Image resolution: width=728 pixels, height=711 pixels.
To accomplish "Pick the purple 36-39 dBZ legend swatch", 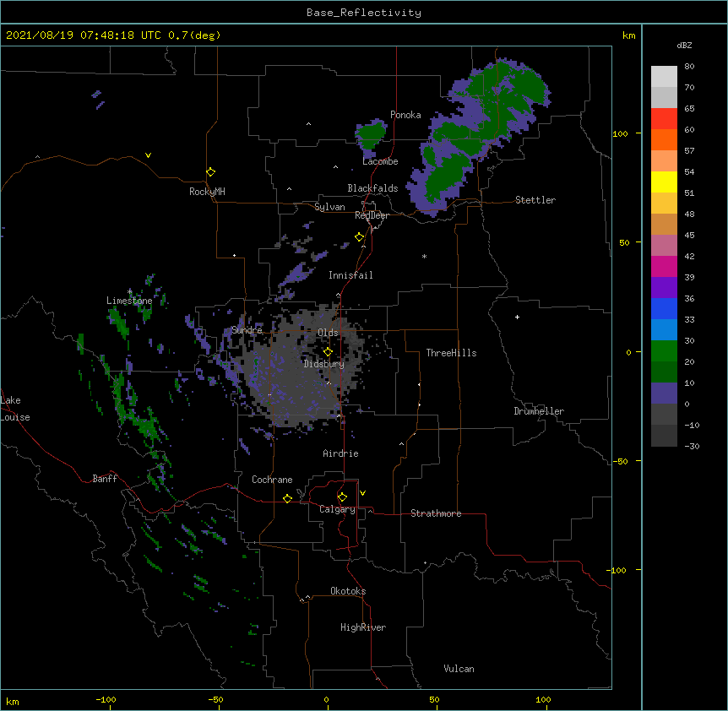I will [x=664, y=288].
